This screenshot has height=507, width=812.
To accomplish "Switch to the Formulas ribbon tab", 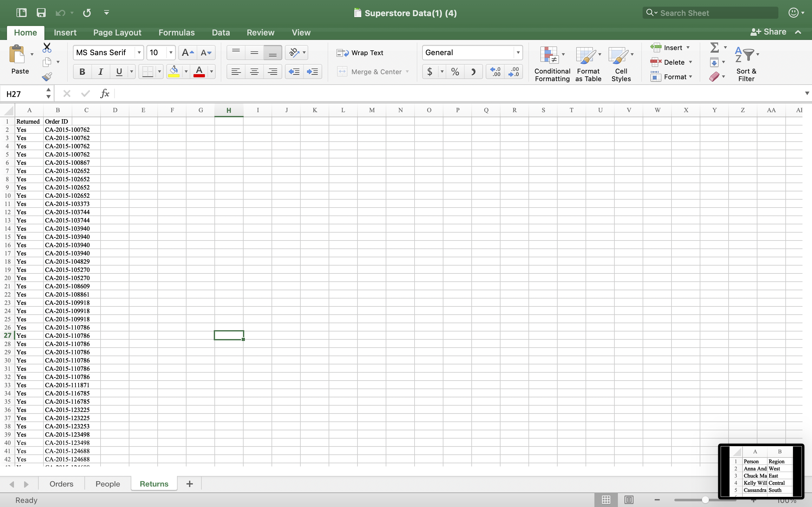I will click(176, 32).
